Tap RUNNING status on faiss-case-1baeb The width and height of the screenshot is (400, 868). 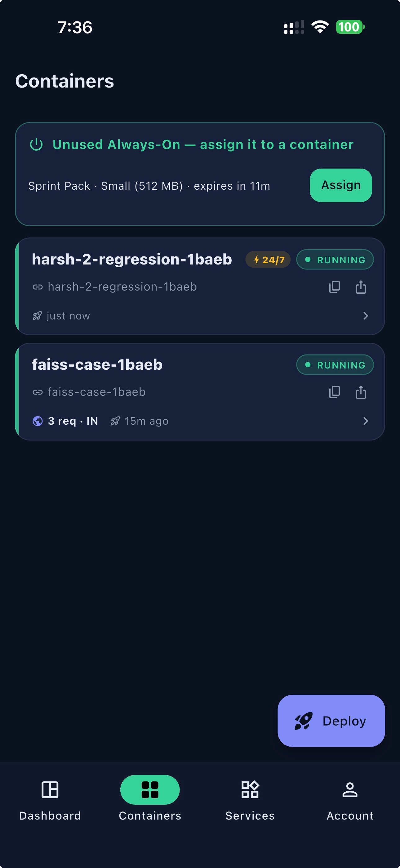click(x=335, y=364)
